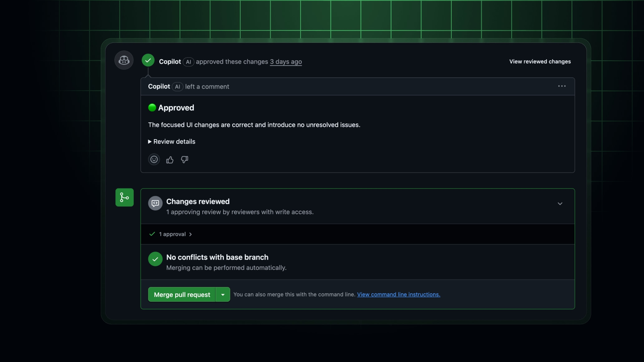The height and width of the screenshot is (362, 644).
Task: Click the Copilot name in comment header
Action: coord(159,86)
